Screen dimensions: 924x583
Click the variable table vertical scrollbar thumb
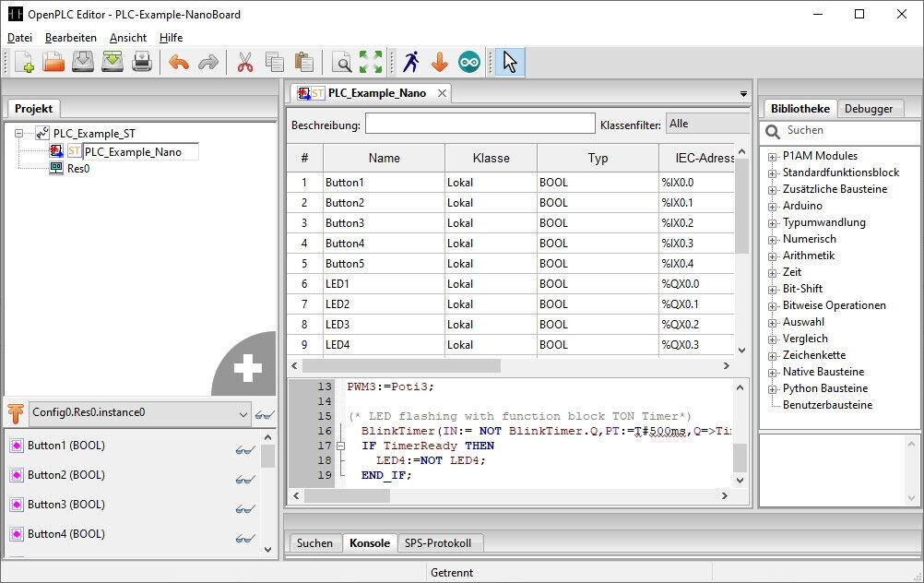[742, 207]
